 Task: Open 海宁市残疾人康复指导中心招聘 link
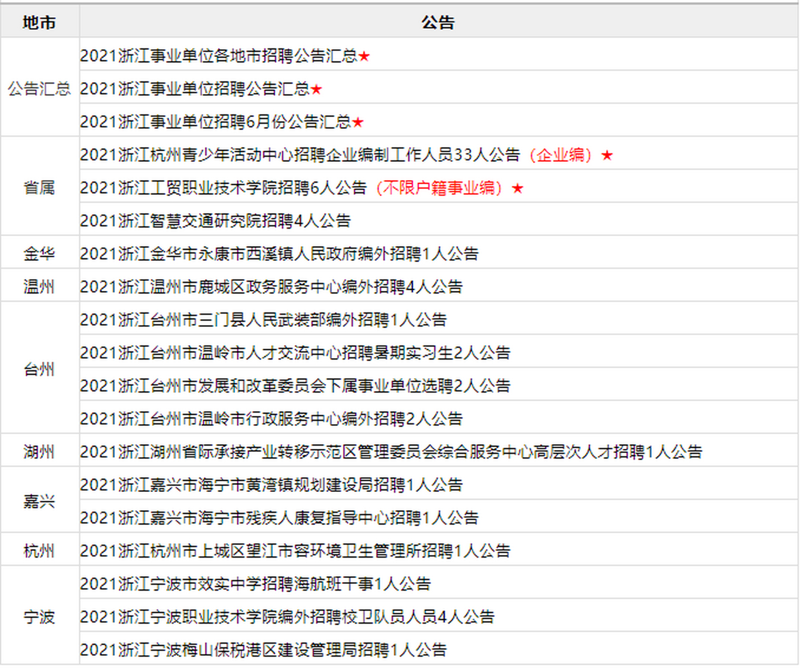[279, 519]
